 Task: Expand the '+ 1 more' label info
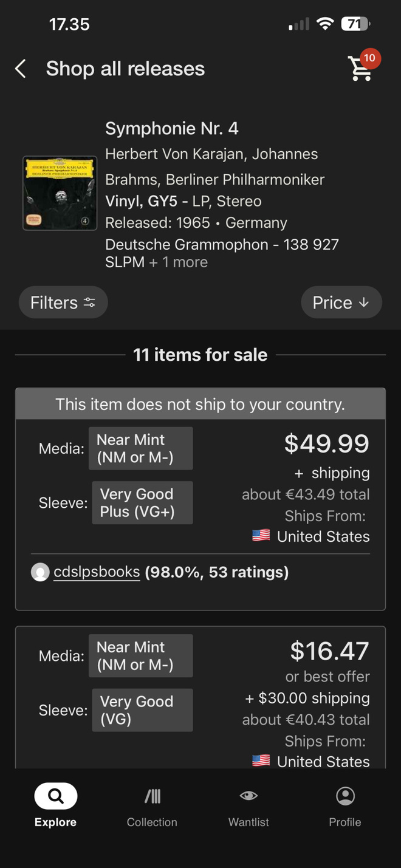(179, 262)
